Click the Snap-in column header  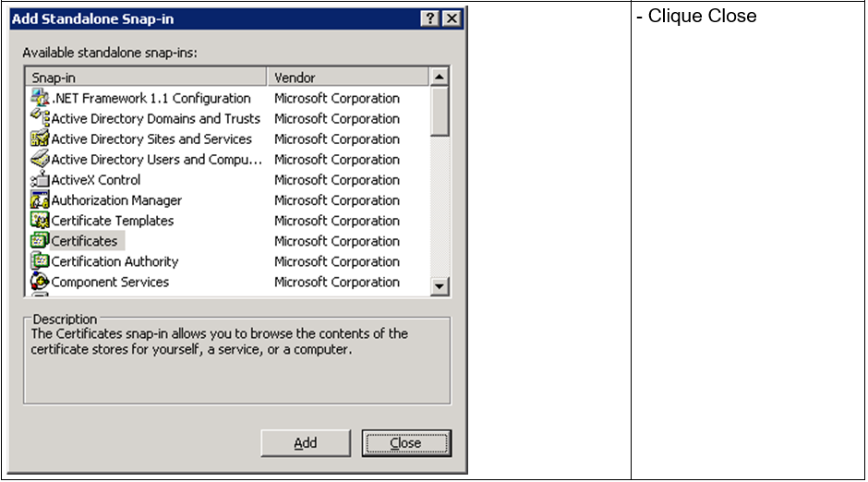coord(146,78)
